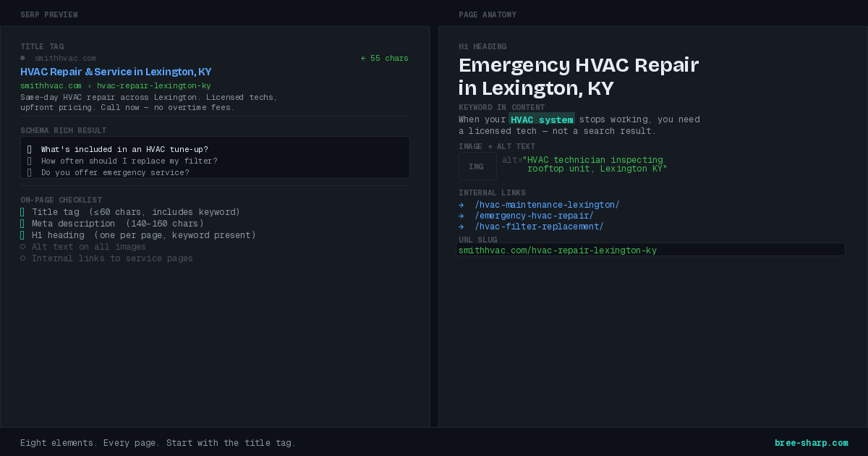The width and height of the screenshot is (868, 456).
Task: Click the arrow icon before /hvac-filter-replacement/
Action: [x=461, y=227]
